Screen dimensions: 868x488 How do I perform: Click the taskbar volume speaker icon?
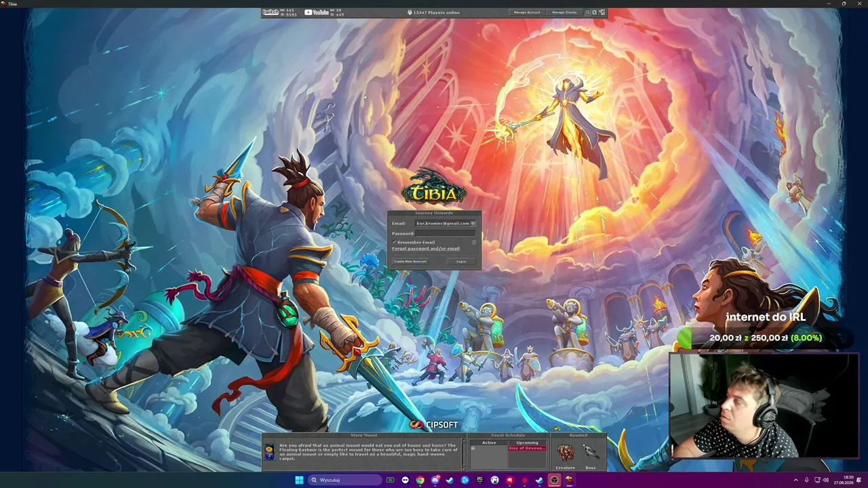[x=825, y=480]
